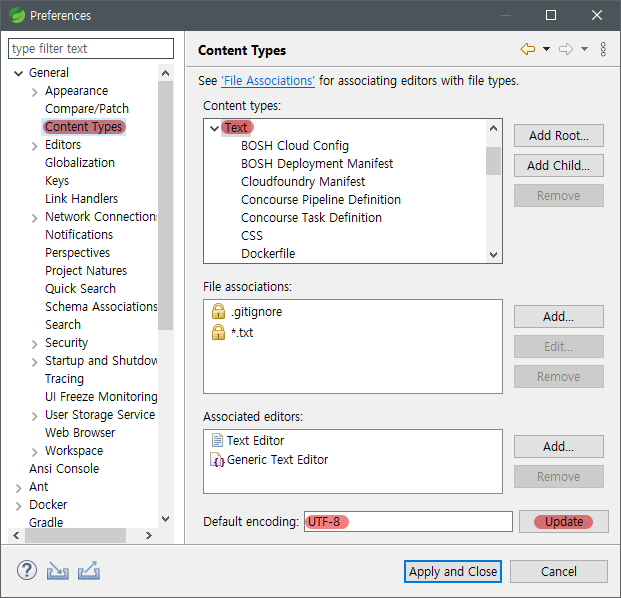This screenshot has width=621, height=598.
Task: Click the Help question mark icon
Action: (x=27, y=571)
